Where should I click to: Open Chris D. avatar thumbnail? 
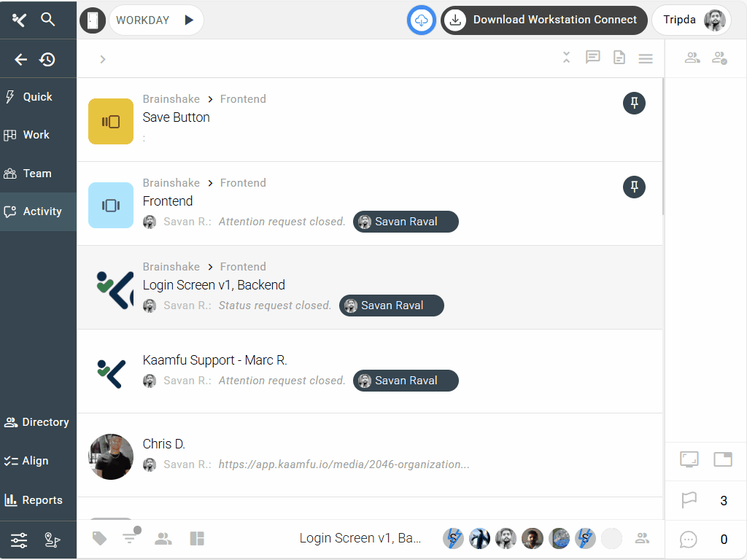click(x=111, y=456)
